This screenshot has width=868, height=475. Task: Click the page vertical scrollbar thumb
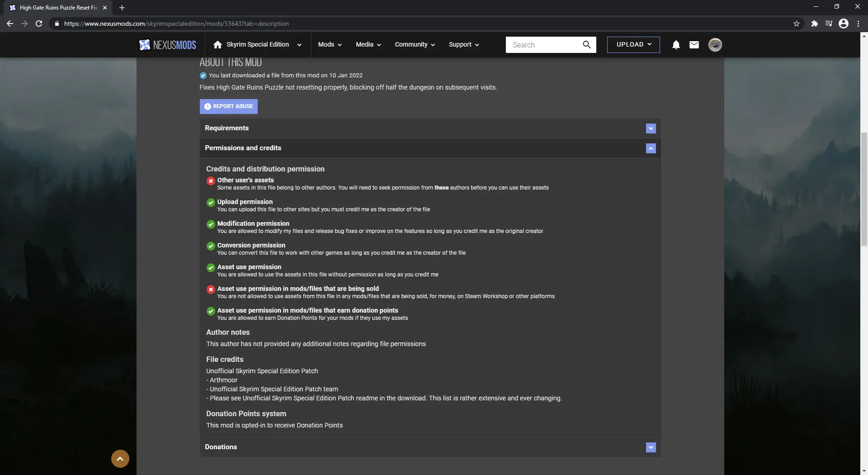(x=864, y=189)
